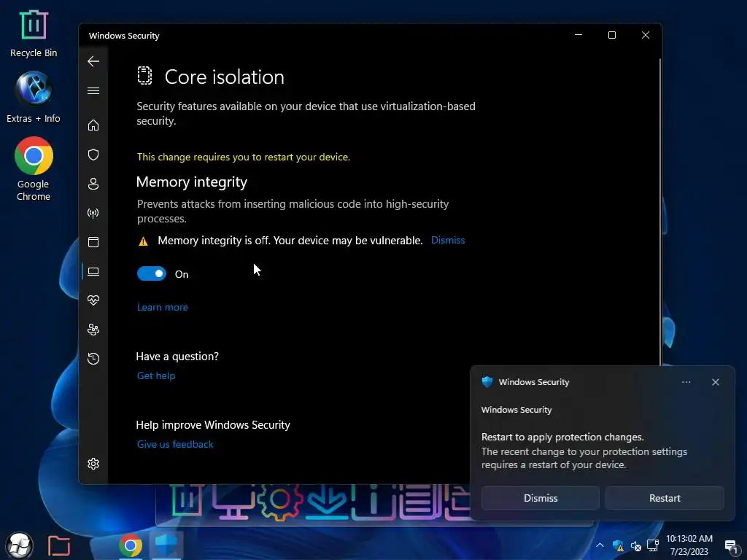Open Protection history clock icon

(93, 359)
